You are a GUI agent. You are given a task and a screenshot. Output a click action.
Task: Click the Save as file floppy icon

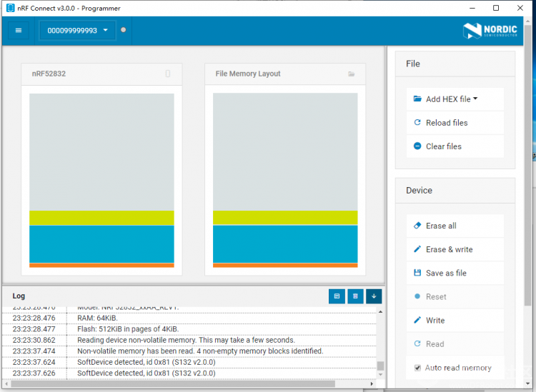coord(417,273)
